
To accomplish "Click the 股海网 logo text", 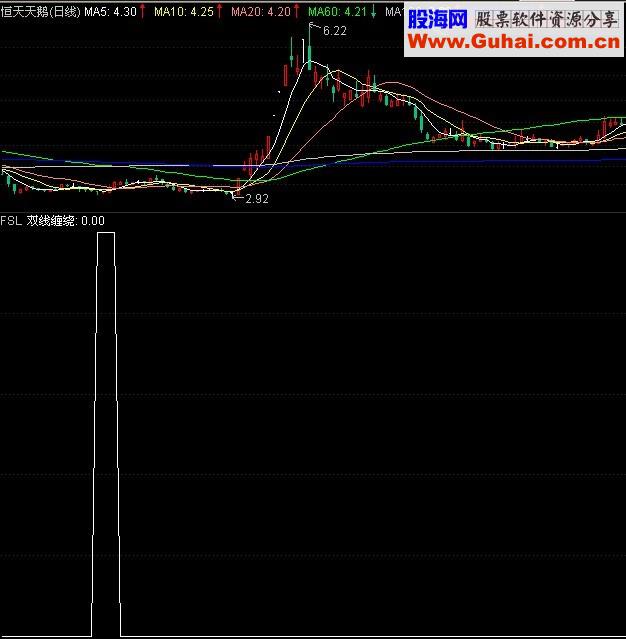I will pyautogui.click(x=438, y=19).
